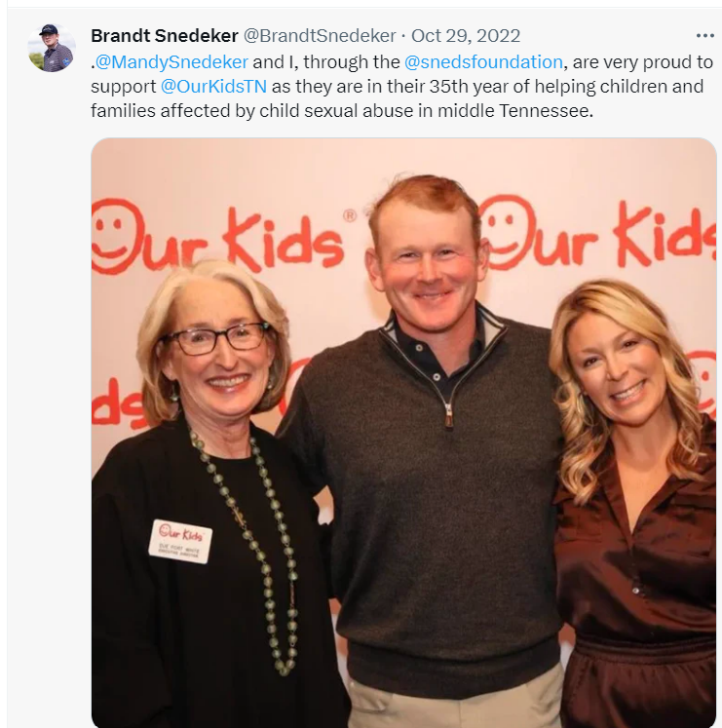Click the top-left smiley Our Kids logo
This screenshot has height=728, width=722.
click(x=218, y=237)
